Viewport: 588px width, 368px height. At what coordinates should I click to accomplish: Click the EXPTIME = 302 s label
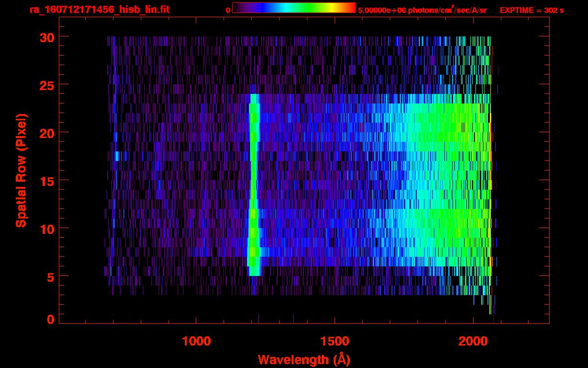[531, 10]
